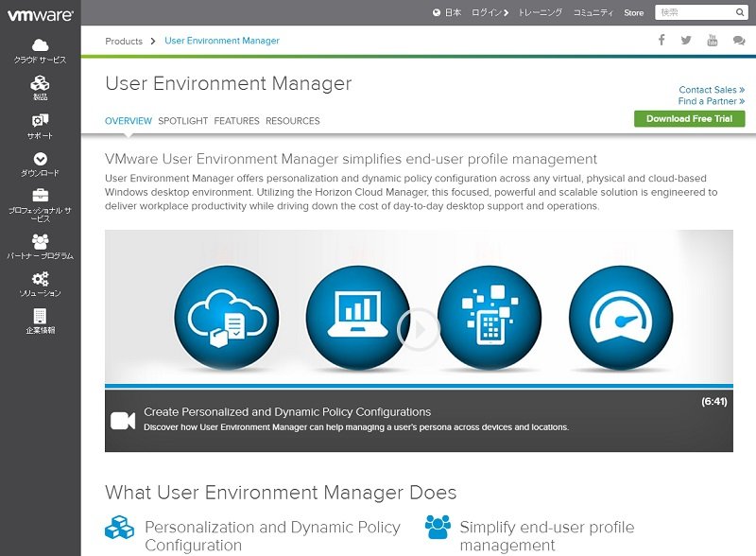Click the Japan region link
The height and width of the screenshot is (556, 756).
(x=453, y=12)
